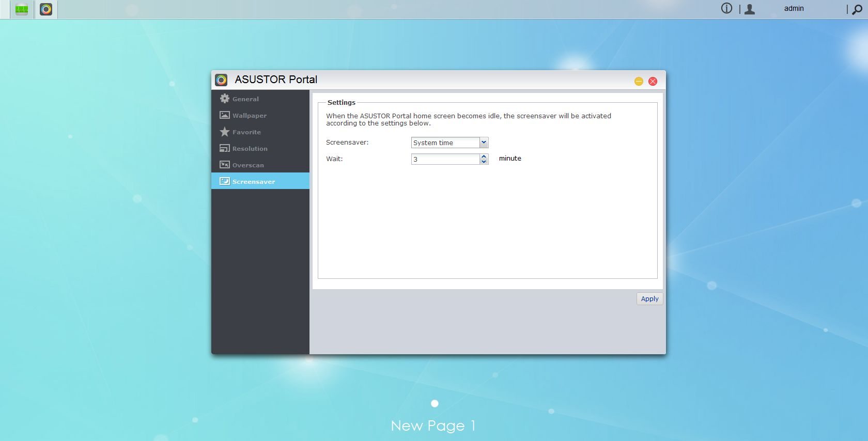
Task: Minimize the ASUSTOR Portal window
Action: click(x=639, y=81)
